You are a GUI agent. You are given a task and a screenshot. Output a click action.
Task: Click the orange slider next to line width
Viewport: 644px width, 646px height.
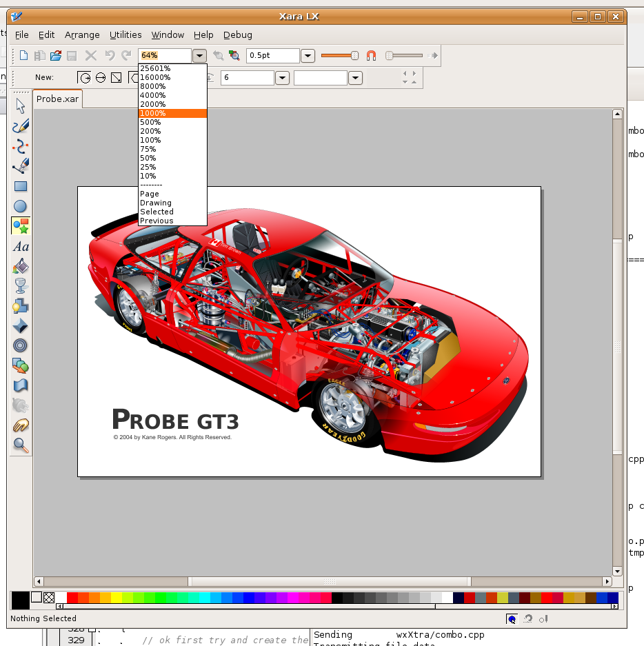coord(339,56)
